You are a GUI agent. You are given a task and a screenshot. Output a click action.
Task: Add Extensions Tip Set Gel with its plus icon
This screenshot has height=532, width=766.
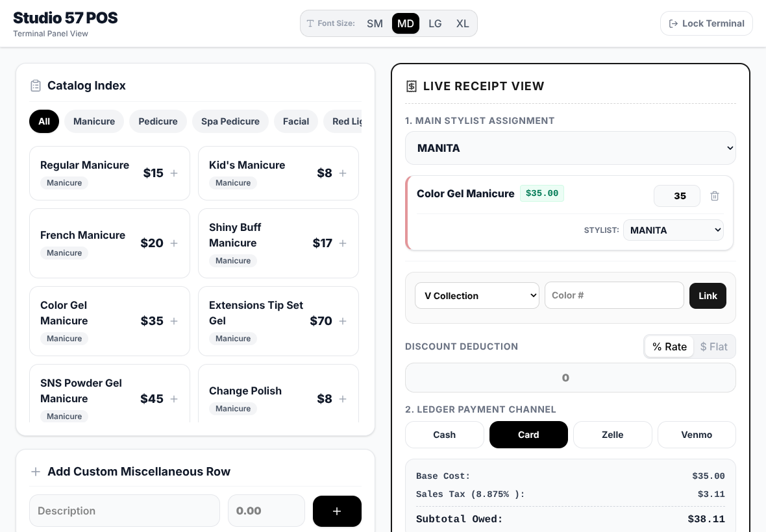[343, 321]
